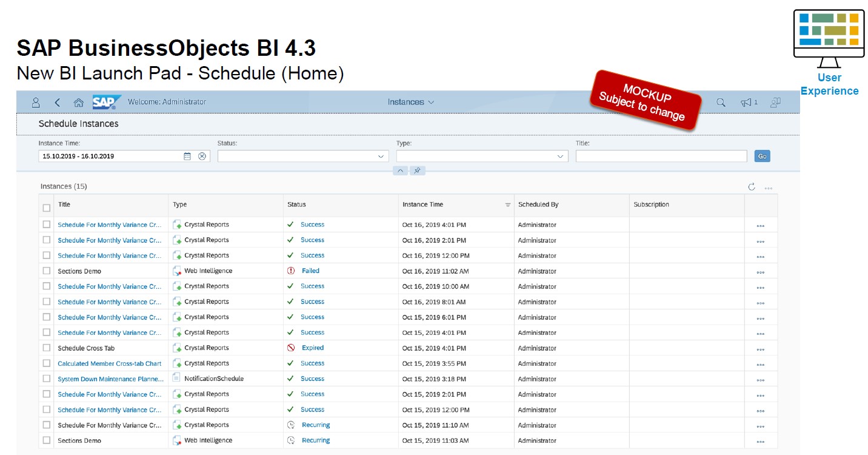Open the calendar picker for Instance Time
Screen dimensions: 868x455
click(187, 156)
